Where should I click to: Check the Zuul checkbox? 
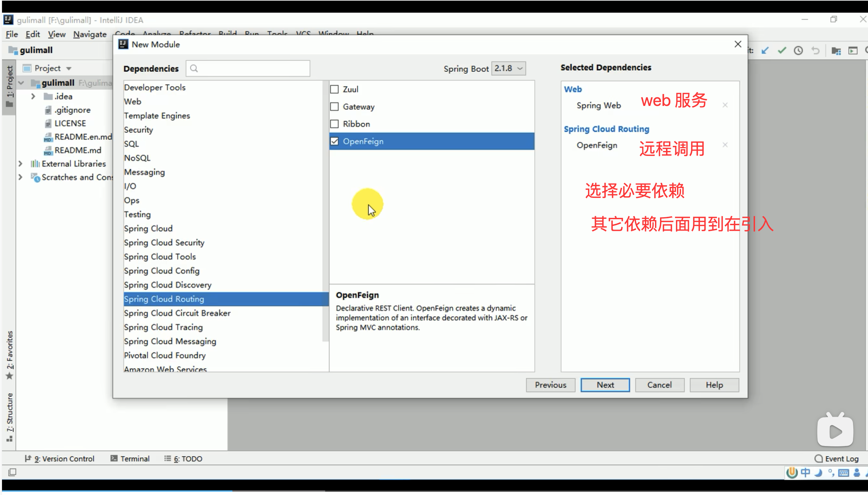click(x=334, y=89)
